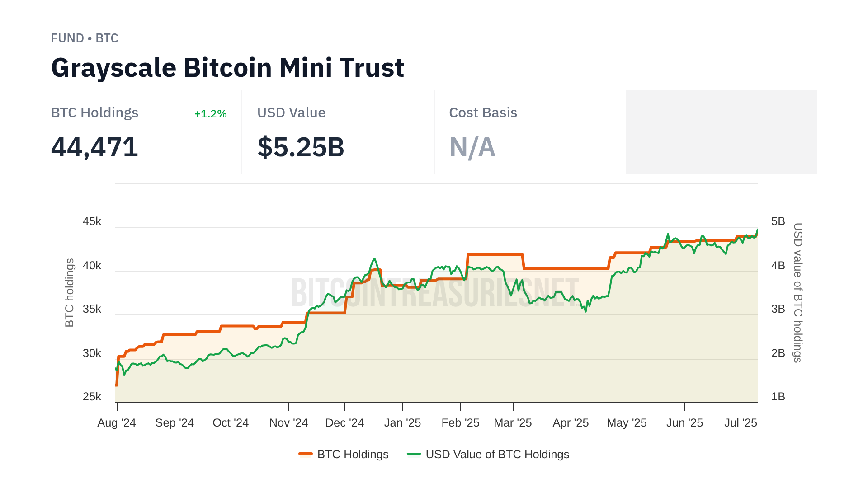Click the Aug '24 axis marker
868x488 pixels.
[117, 423]
